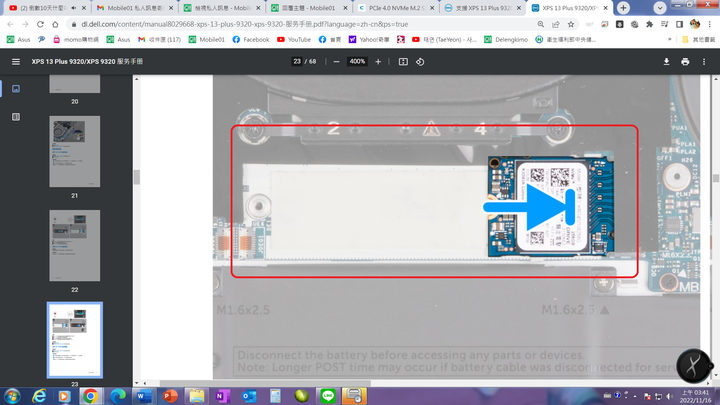Switch to the XPS 13 Plus 9320 support tab

(x=483, y=8)
